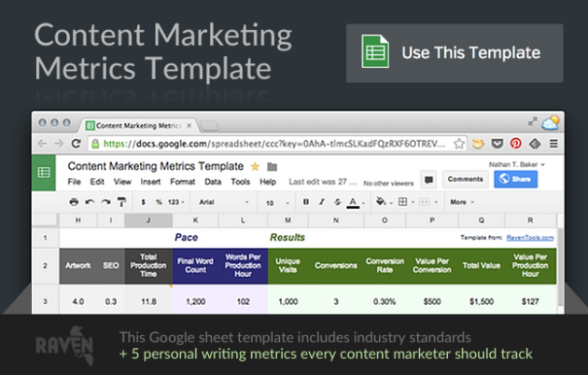588x375 pixels.
Task: Bookmark the page with the address-bar star
Action: (x=458, y=144)
